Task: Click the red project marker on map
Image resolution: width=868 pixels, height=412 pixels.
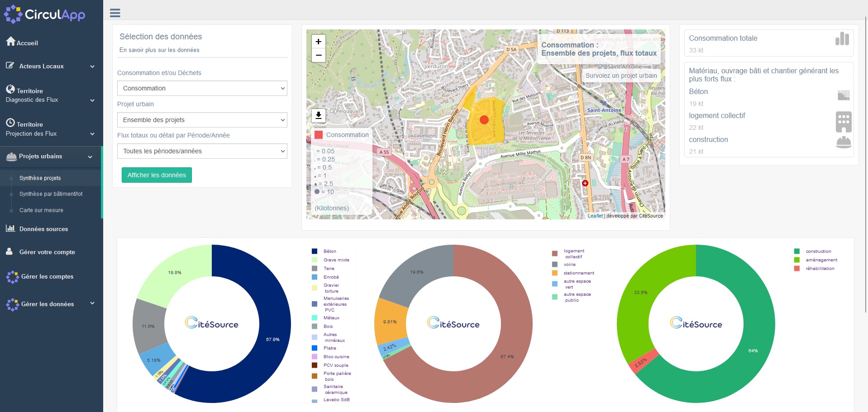Action: click(x=484, y=120)
